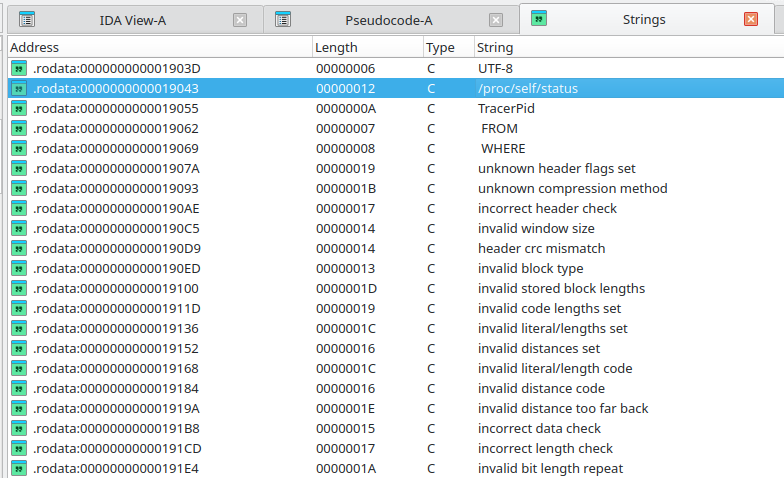Click string icon for row 190ED
This screenshot has height=478, width=784.
[x=19, y=268]
